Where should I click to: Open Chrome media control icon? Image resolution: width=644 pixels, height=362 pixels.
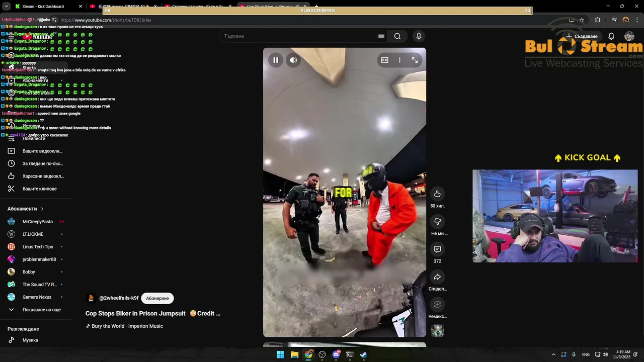pyautogui.click(x=614, y=20)
